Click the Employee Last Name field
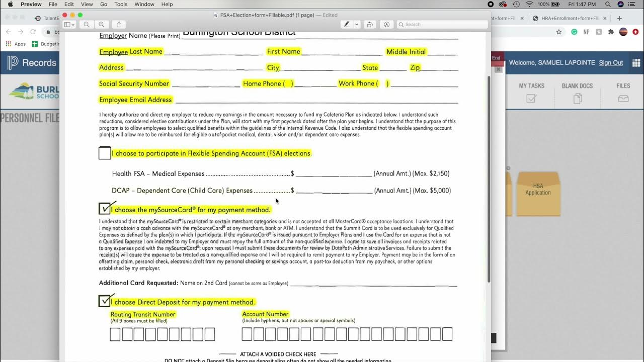The width and height of the screenshot is (644, 362). 213,51
